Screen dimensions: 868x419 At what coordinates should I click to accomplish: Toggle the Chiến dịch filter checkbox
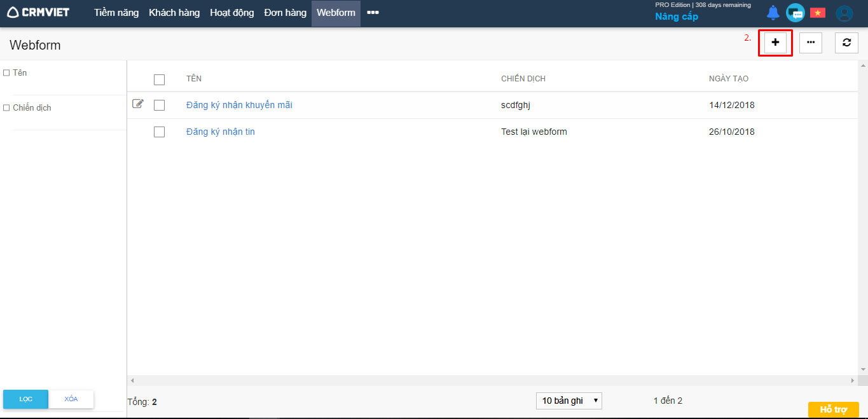[6, 108]
